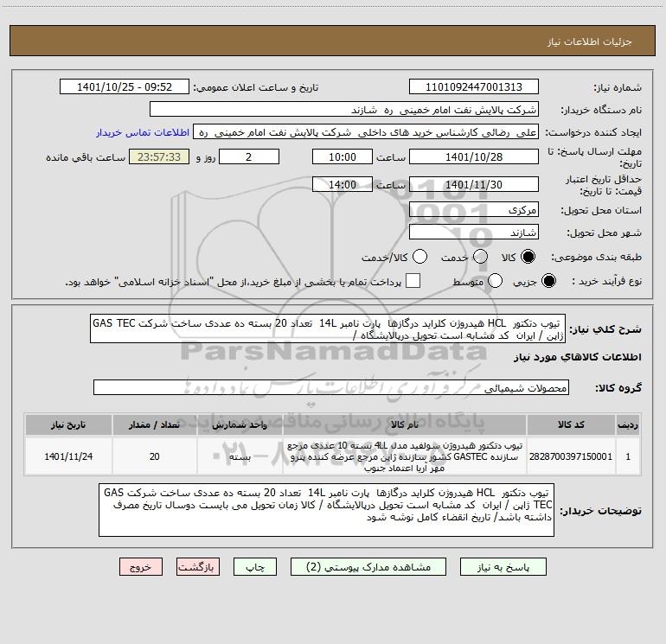
Task: Click the goods group field محصولات شیمیائی
Action: click(331, 387)
